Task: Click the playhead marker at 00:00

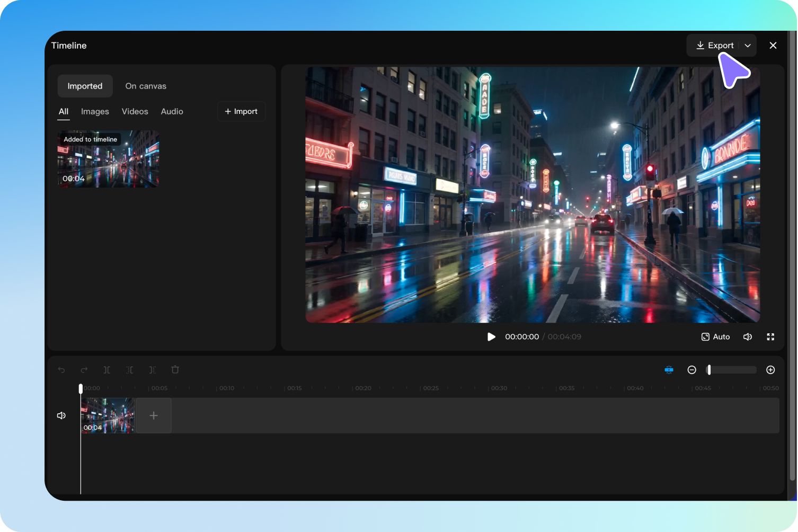Action: (x=81, y=389)
